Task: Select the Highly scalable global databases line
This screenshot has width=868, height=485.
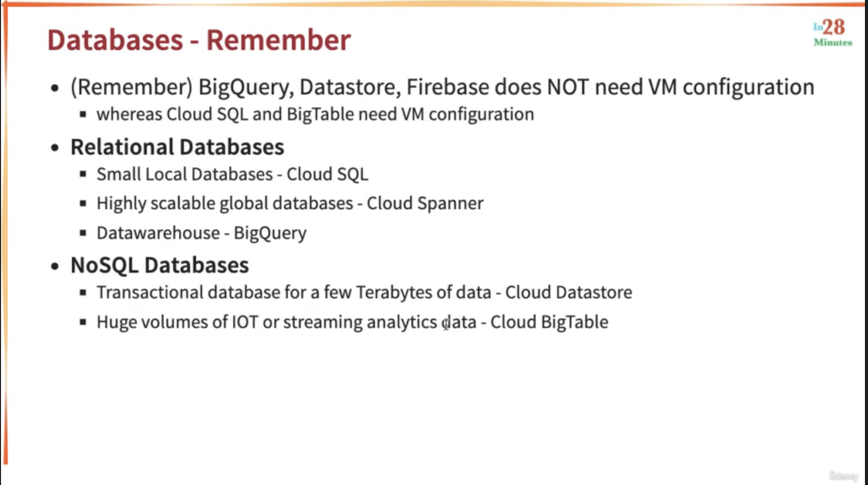Action: coord(290,203)
